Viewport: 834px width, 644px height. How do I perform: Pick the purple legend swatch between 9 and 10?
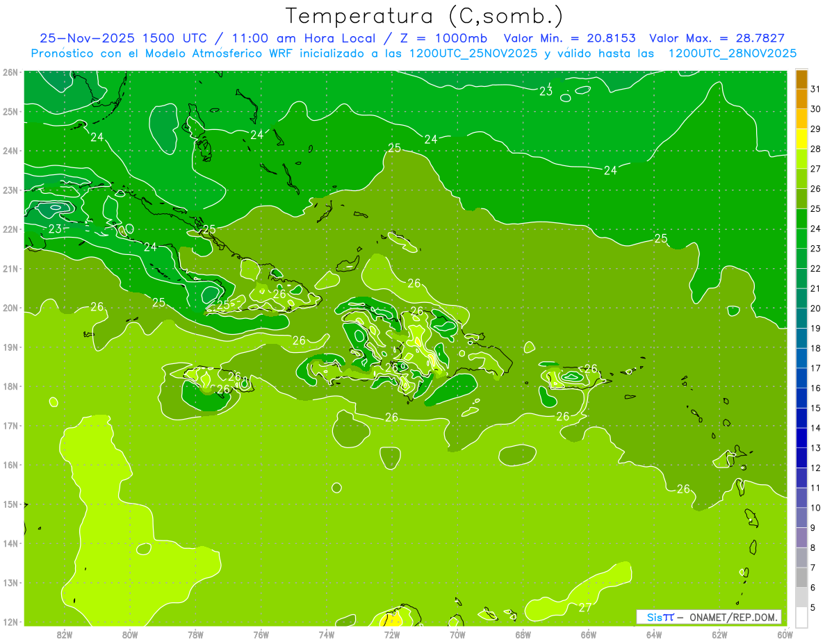point(801,517)
